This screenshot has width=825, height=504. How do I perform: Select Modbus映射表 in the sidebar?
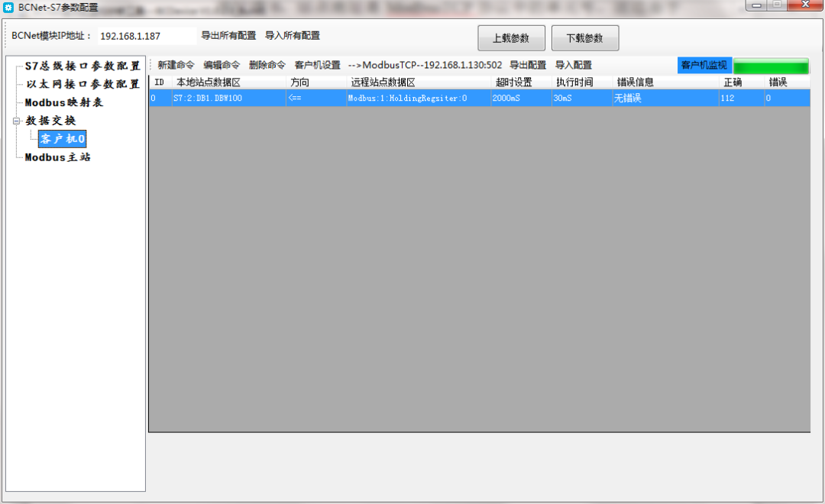(64, 102)
